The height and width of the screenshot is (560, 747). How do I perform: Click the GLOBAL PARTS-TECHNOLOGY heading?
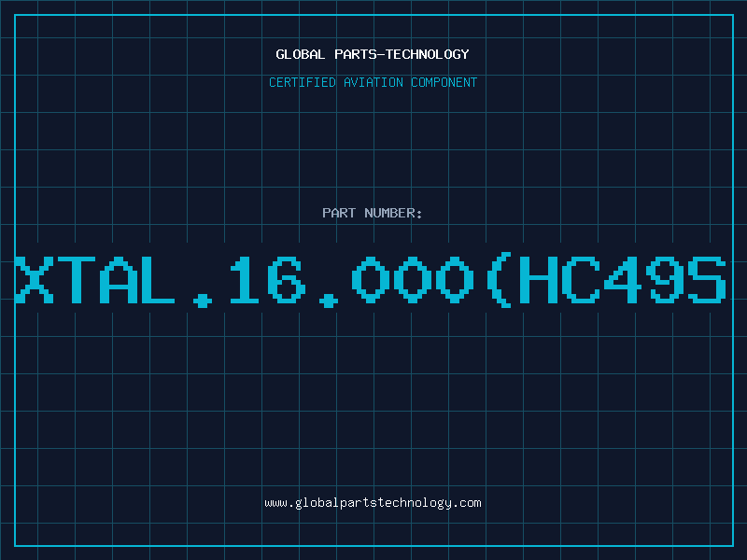373,54
